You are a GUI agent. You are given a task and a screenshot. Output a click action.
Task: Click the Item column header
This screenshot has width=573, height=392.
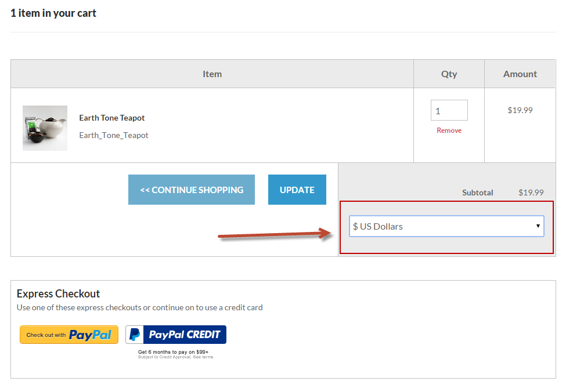tap(212, 74)
